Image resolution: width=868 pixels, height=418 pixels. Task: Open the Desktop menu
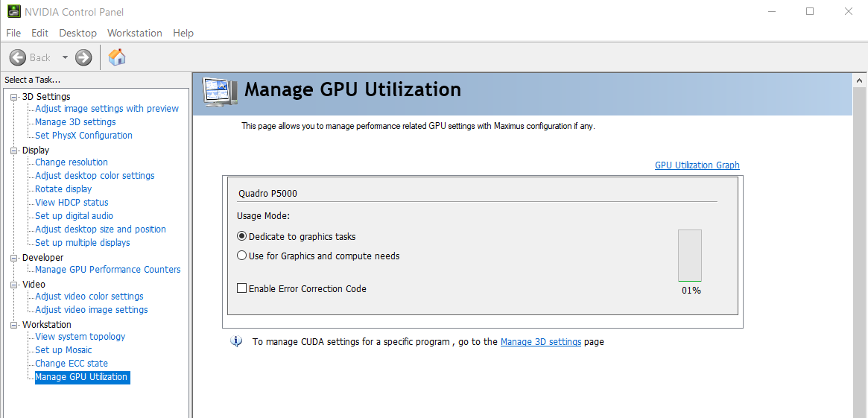78,34
